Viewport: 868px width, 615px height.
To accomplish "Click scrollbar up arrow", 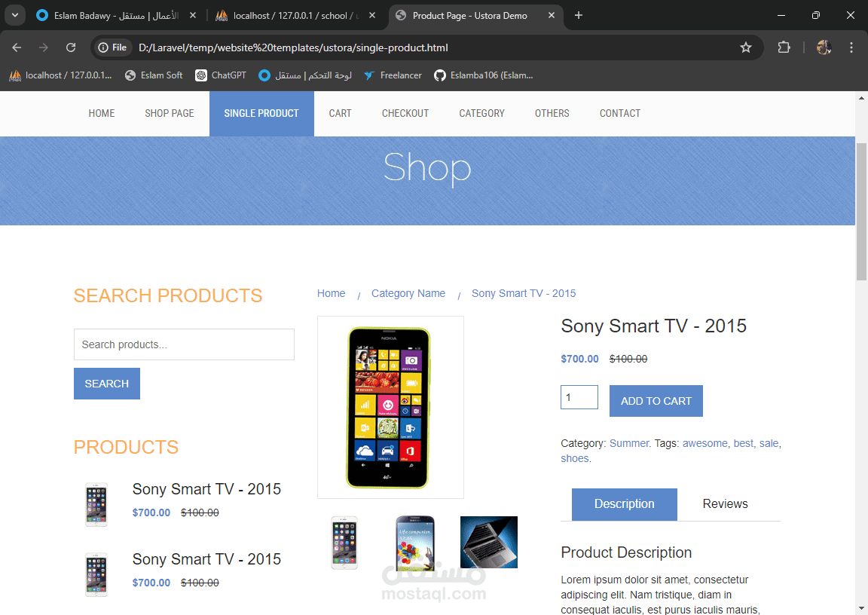I will [861, 98].
